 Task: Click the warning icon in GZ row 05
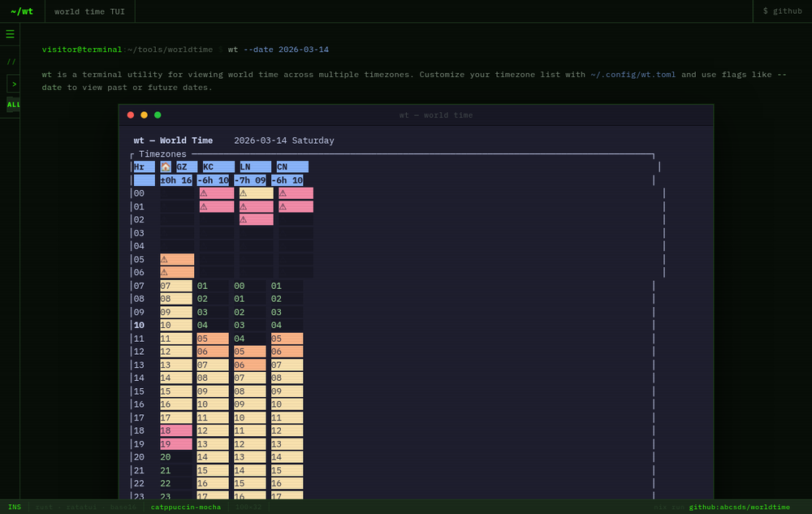click(x=164, y=259)
